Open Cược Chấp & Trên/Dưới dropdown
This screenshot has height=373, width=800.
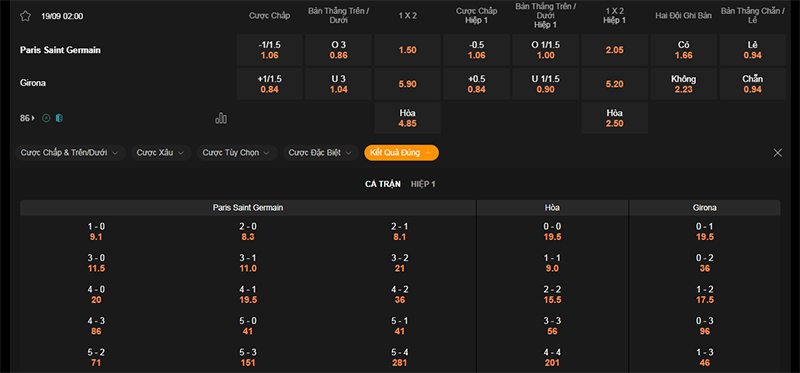pyautogui.click(x=70, y=153)
